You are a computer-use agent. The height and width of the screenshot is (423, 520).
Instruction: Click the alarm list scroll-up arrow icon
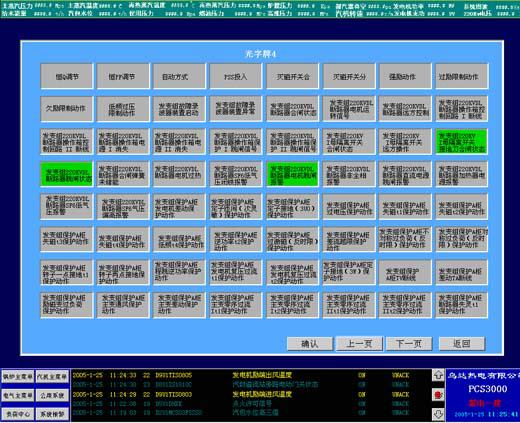click(x=438, y=375)
